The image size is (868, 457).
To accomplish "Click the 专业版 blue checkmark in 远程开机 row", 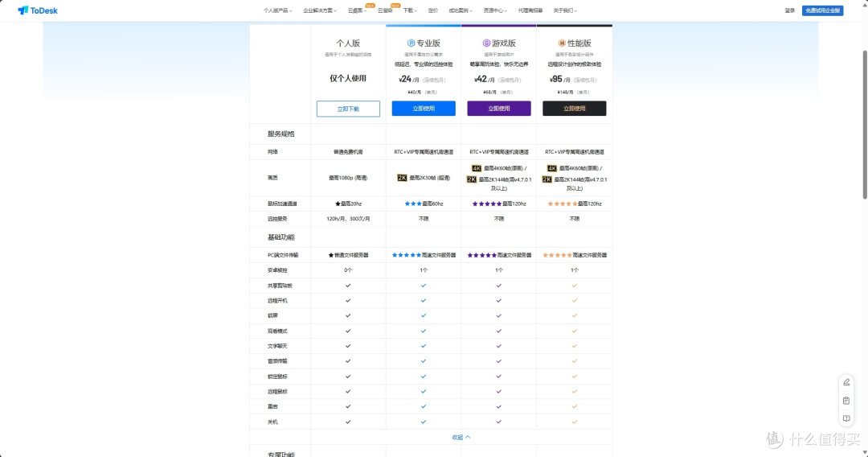I will point(424,301).
